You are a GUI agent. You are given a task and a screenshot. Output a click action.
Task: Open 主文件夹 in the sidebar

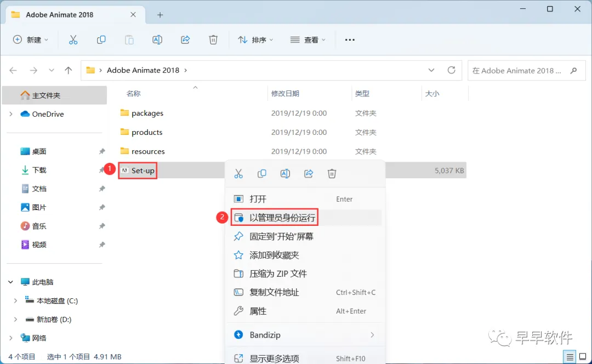(54, 95)
